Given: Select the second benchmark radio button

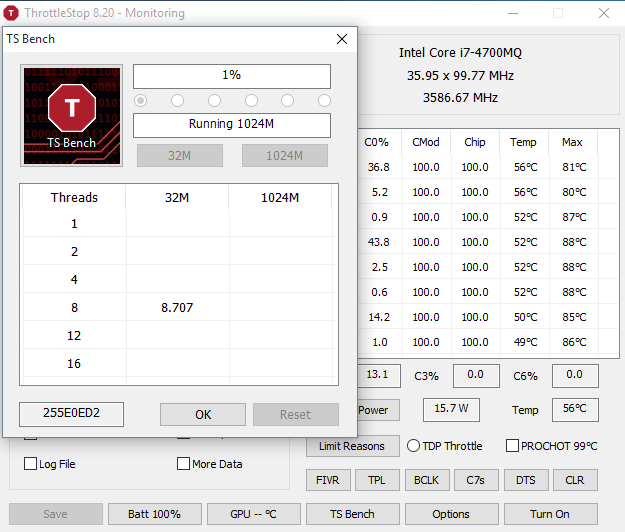Looking at the screenshot, I should [x=177, y=100].
